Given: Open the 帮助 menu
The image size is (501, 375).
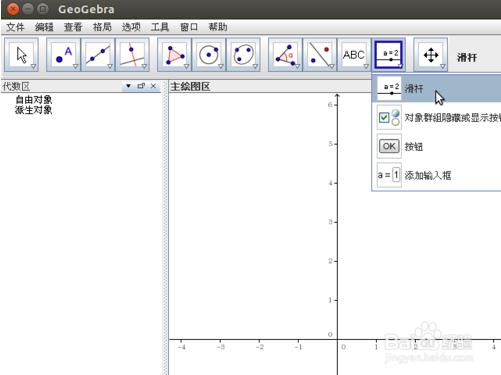Looking at the screenshot, I should click(218, 27).
